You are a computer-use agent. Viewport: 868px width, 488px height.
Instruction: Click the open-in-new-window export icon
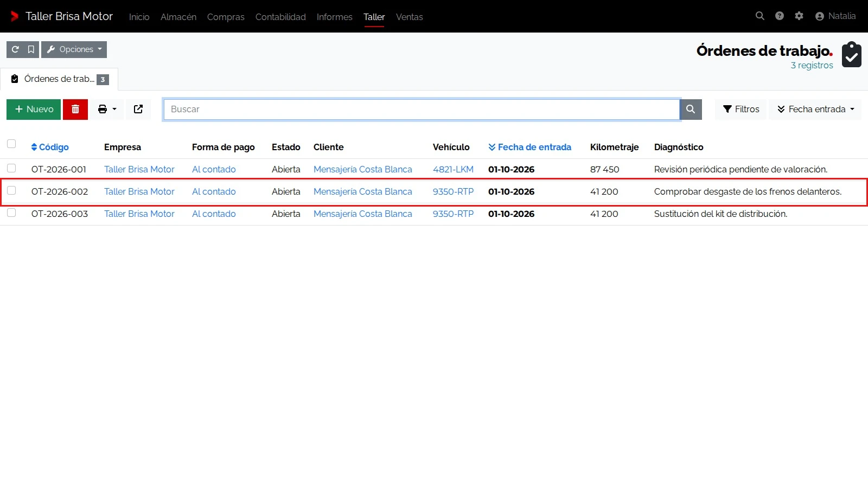[x=138, y=109]
